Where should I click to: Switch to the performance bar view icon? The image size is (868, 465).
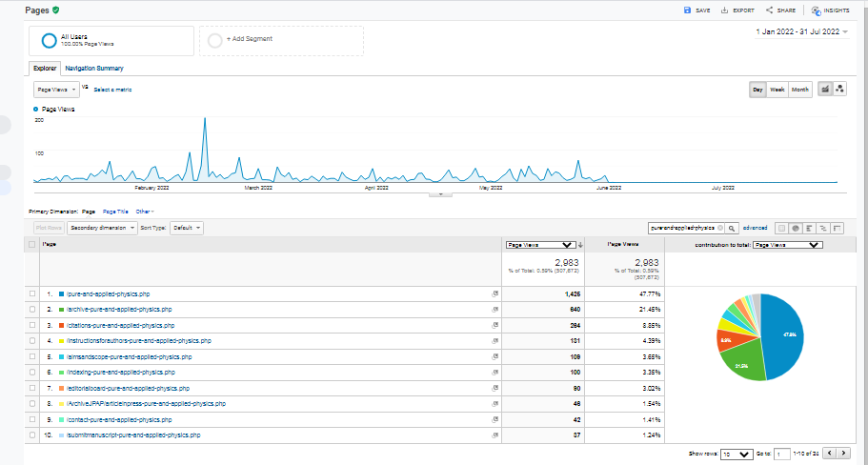coord(808,229)
